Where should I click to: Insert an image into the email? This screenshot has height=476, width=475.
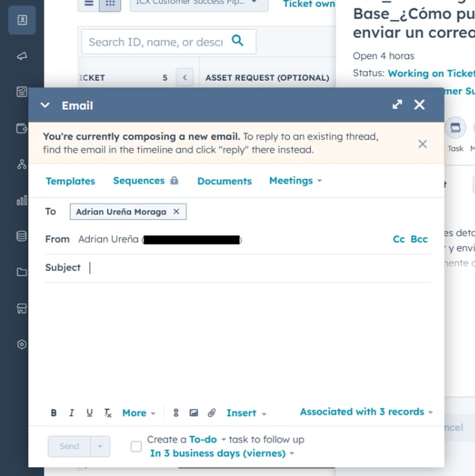194,413
